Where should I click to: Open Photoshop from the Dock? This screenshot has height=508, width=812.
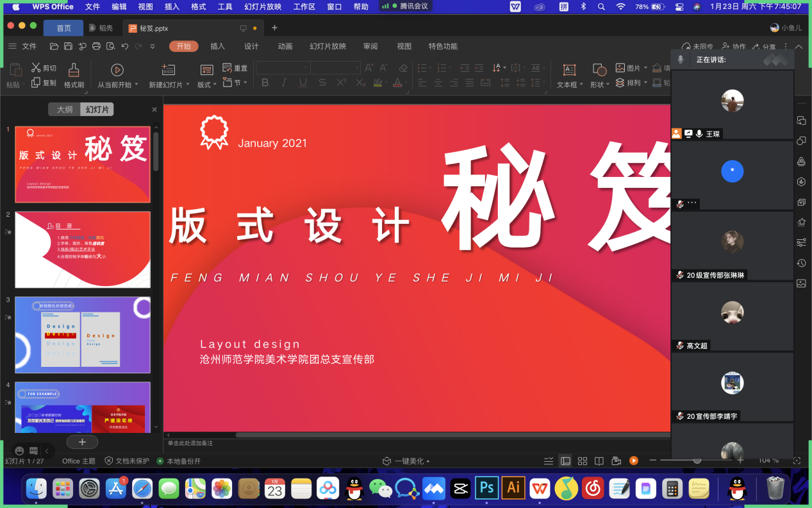coord(487,488)
